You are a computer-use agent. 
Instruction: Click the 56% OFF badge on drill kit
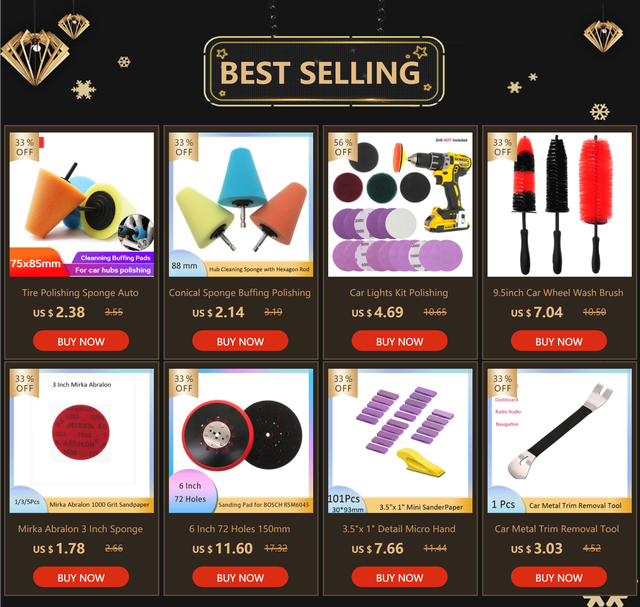343,147
